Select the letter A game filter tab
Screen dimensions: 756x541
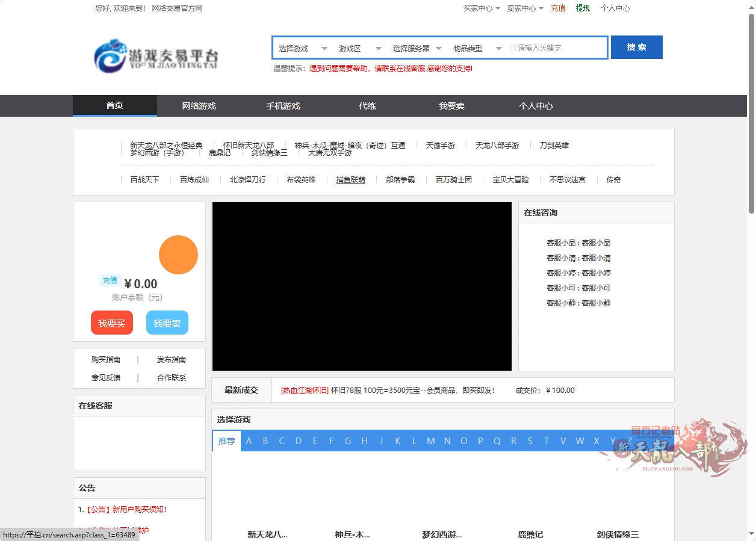[249, 441]
